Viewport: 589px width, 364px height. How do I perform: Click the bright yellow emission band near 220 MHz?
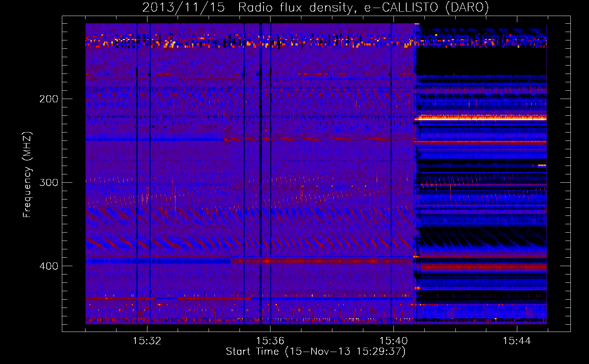point(481,118)
